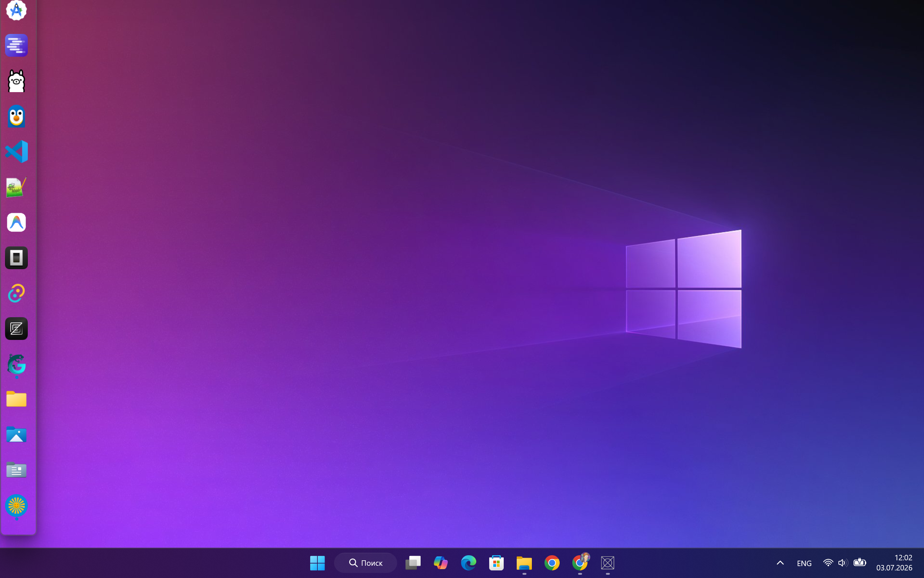The image size is (924, 578).
Task: Open the volume speaker tray icon
Action: pos(843,563)
